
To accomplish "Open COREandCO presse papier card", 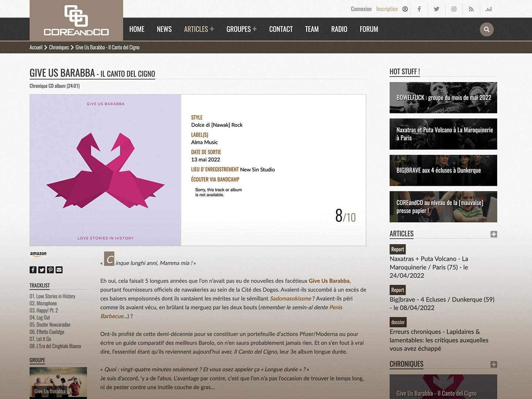I will [443, 207].
